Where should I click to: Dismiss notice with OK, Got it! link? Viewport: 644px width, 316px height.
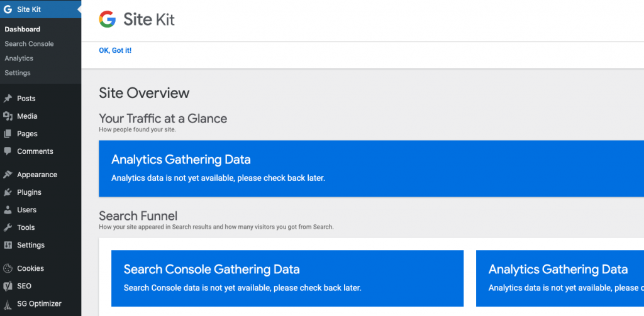coord(115,50)
